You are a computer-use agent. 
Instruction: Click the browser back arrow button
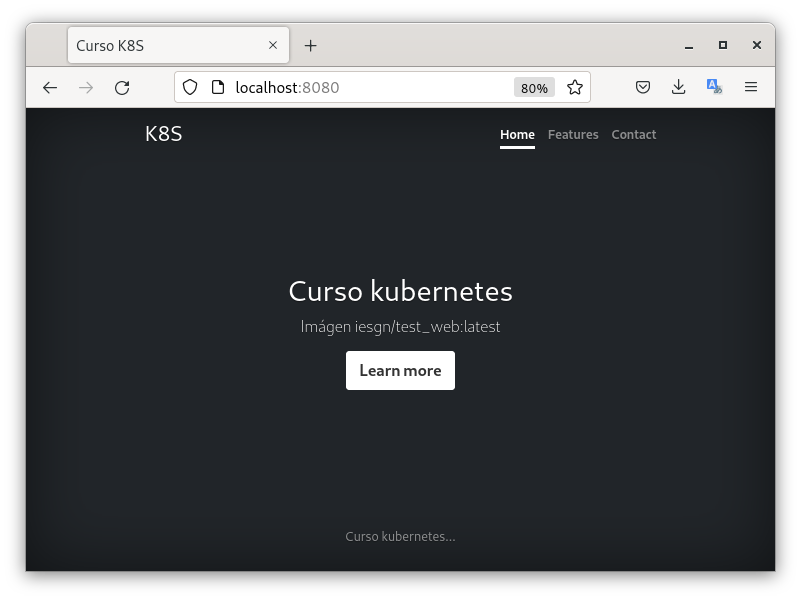click(x=50, y=88)
